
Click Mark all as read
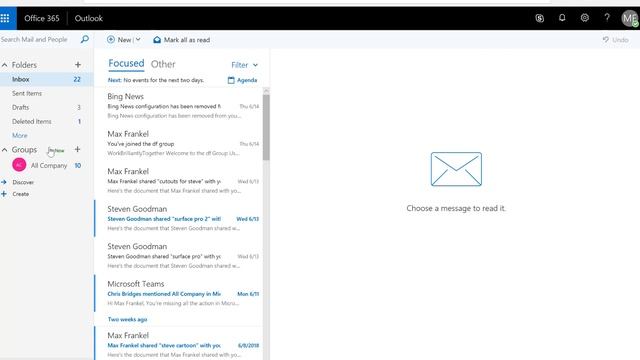click(x=182, y=40)
